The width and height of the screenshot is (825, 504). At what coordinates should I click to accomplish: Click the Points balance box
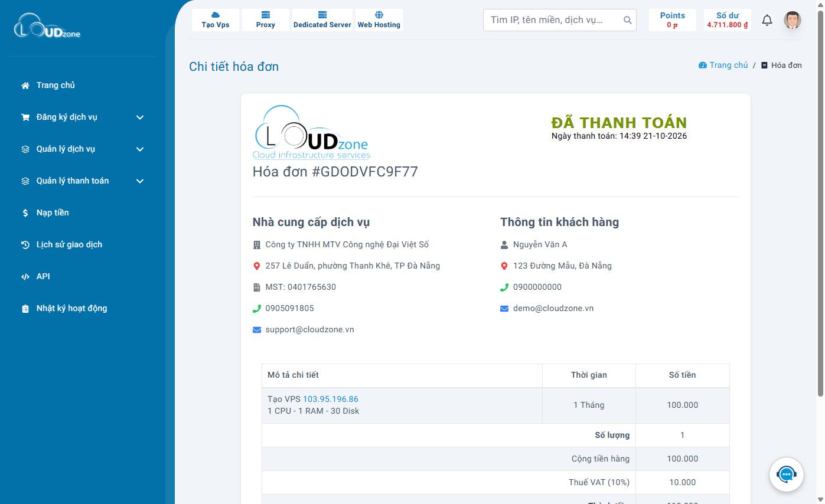[x=673, y=20]
